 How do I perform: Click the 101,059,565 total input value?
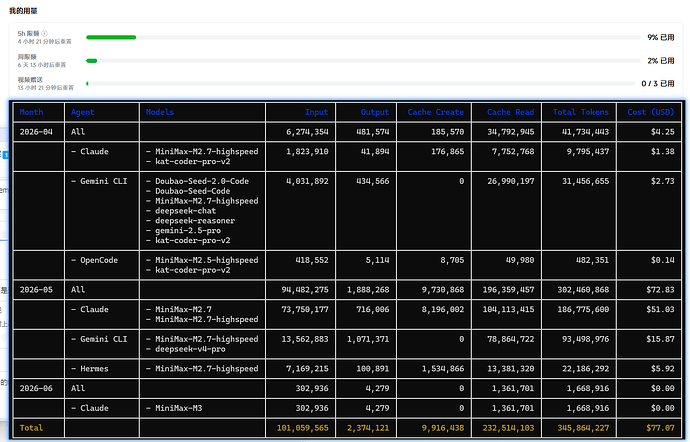pyautogui.click(x=302, y=428)
